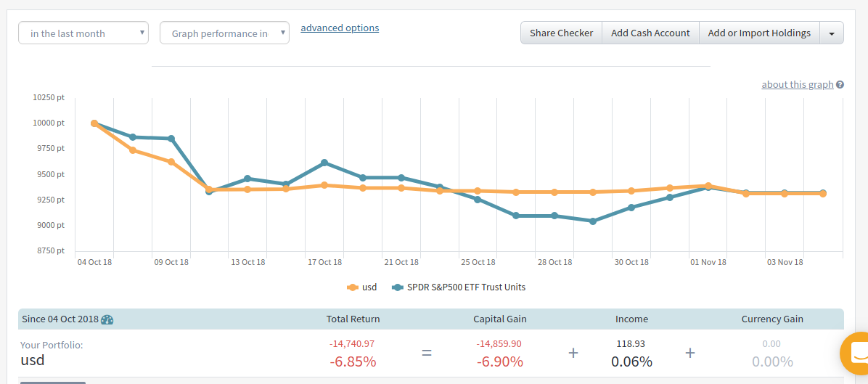Click the gauge icon next to Since 04 Oct 2018
This screenshot has width=868, height=384.
[x=107, y=319]
